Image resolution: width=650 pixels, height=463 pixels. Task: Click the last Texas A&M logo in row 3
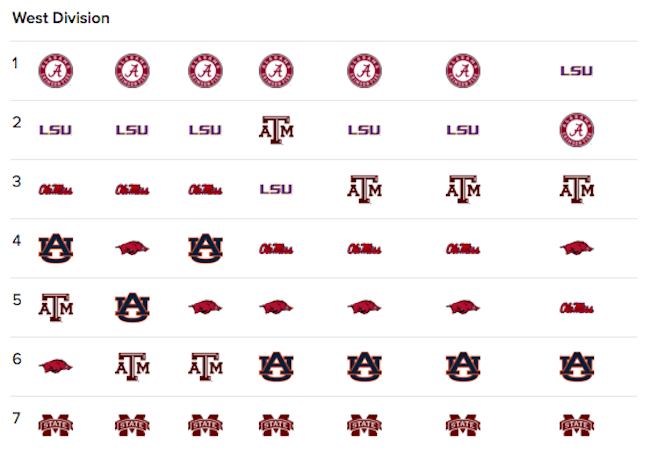click(x=577, y=189)
